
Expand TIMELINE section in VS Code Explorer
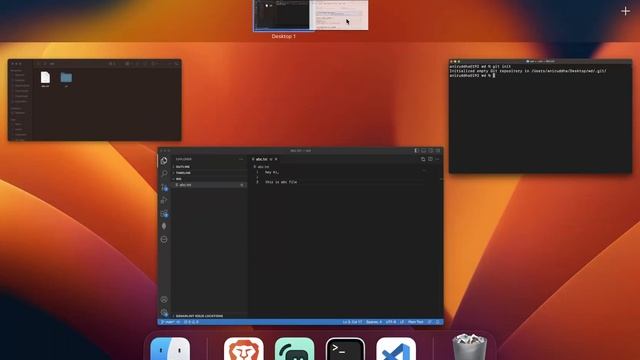click(x=209, y=173)
